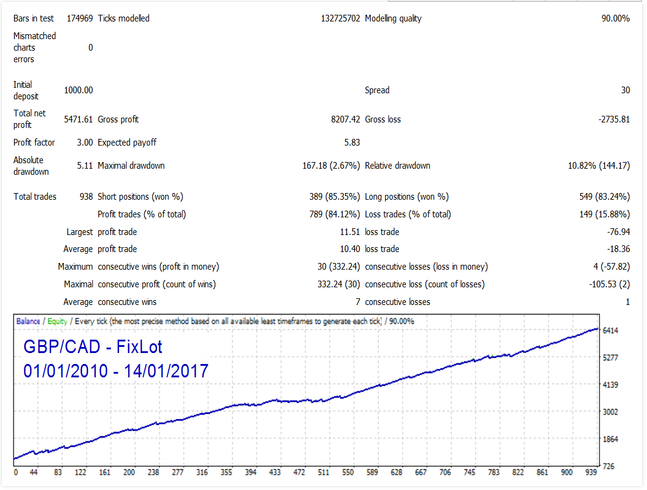Click the Balance legend label in chart
The width and height of the screenshot is (647, 490).
click(28, 321)
